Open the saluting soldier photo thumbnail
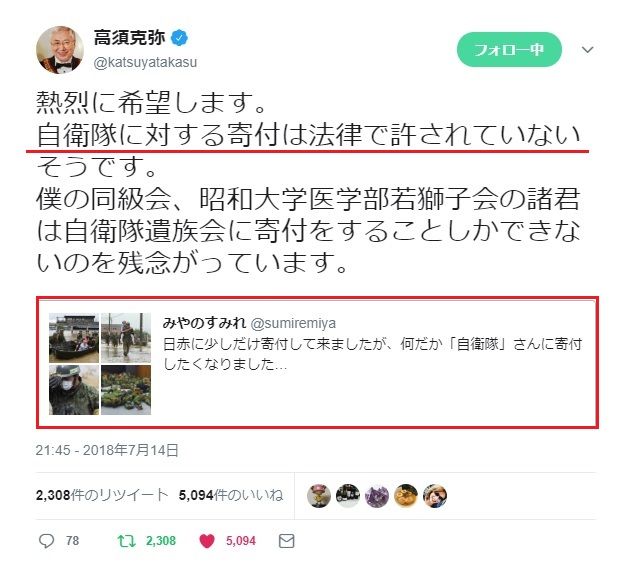This screenshot has width=627, height=567. coord(74,390)
